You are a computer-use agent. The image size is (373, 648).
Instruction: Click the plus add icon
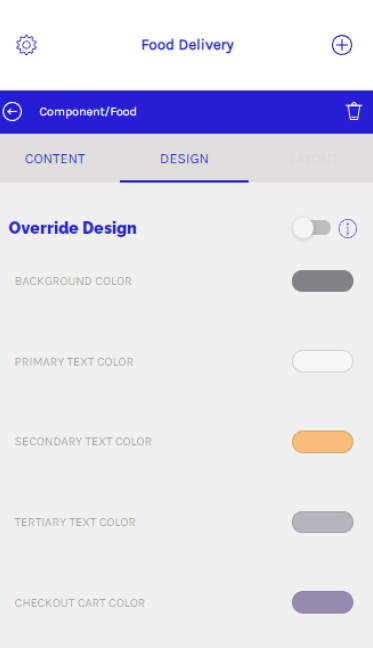[x=342, y=45]
